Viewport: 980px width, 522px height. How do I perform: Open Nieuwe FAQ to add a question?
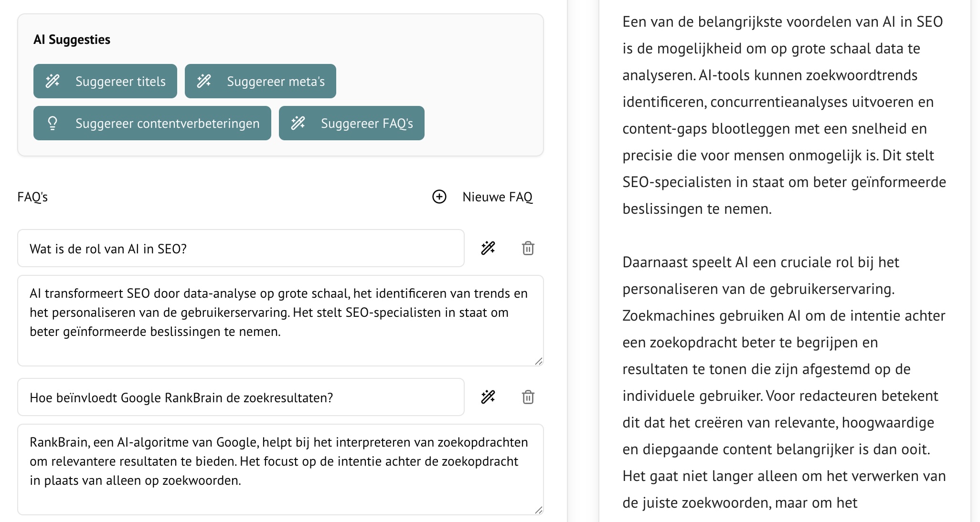pyautogui.click(x=497, y=197)
